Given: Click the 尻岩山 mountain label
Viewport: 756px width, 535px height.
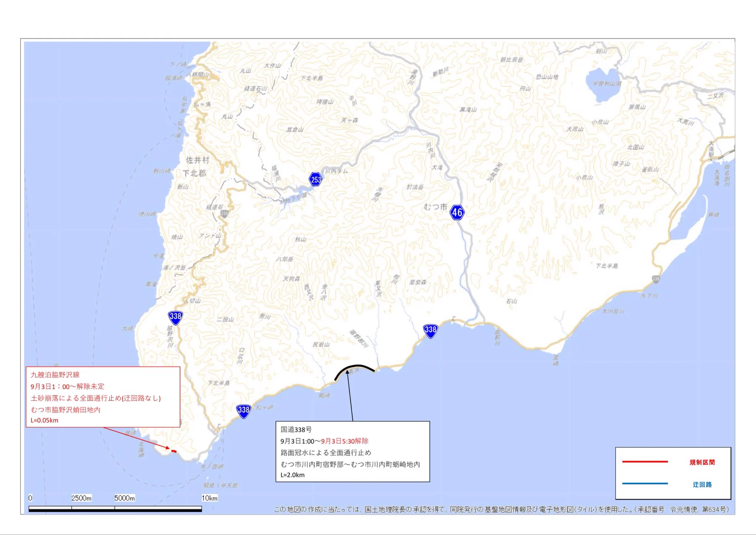Looking at the screenshot, I should click(x=321, y=344).
